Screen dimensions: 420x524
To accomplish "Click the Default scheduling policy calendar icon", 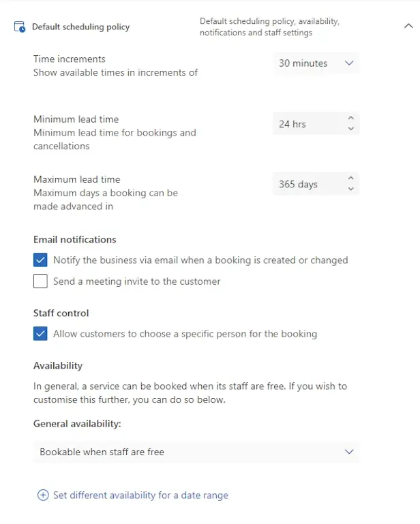I will (20, 27).
